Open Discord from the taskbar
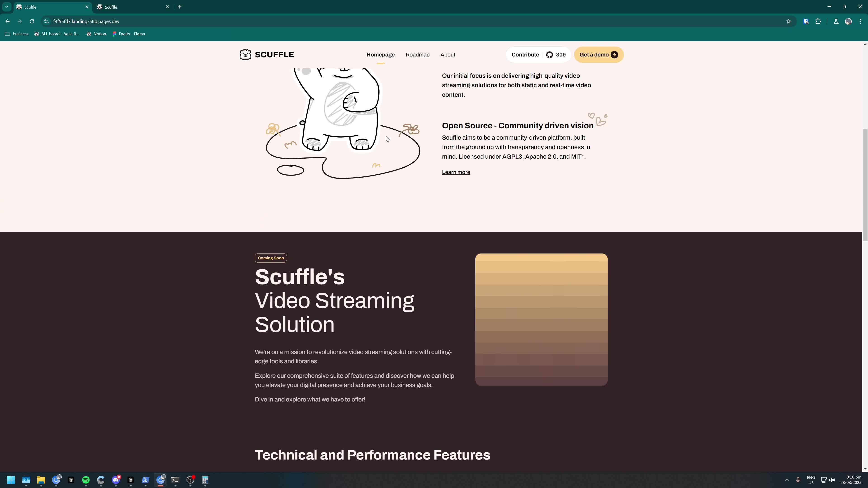Viewport: 868px width, 488px height. point(116,480)
